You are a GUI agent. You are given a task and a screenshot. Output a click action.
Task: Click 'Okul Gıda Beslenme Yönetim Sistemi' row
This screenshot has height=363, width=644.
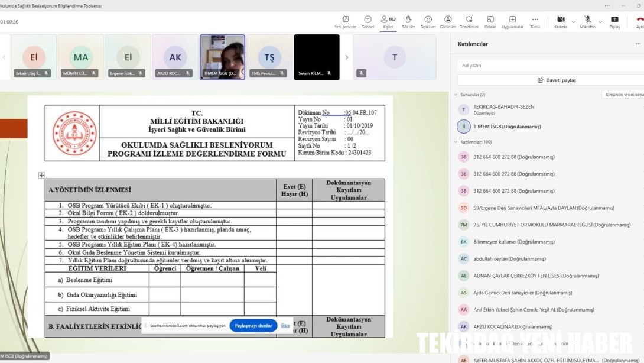click(x=134, y=252)
